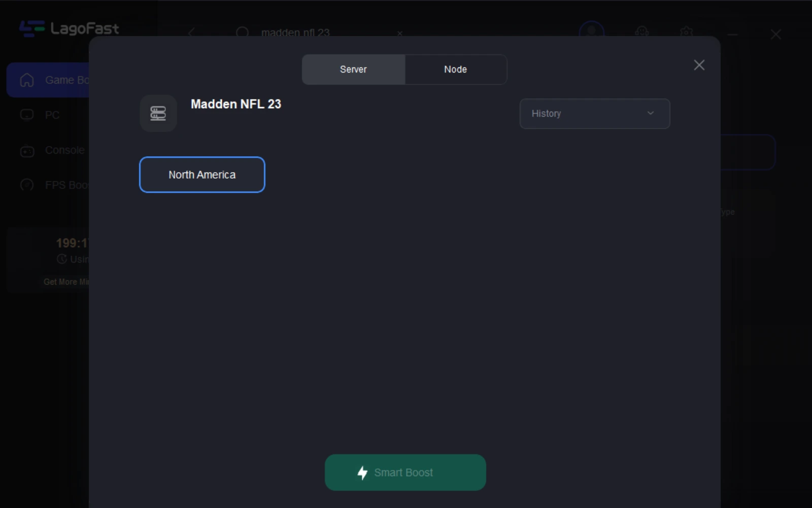Click the server stack icon beside Madden NFL 23
The height and width of the screenshot is (508, 812).
[x=158, y=113]
